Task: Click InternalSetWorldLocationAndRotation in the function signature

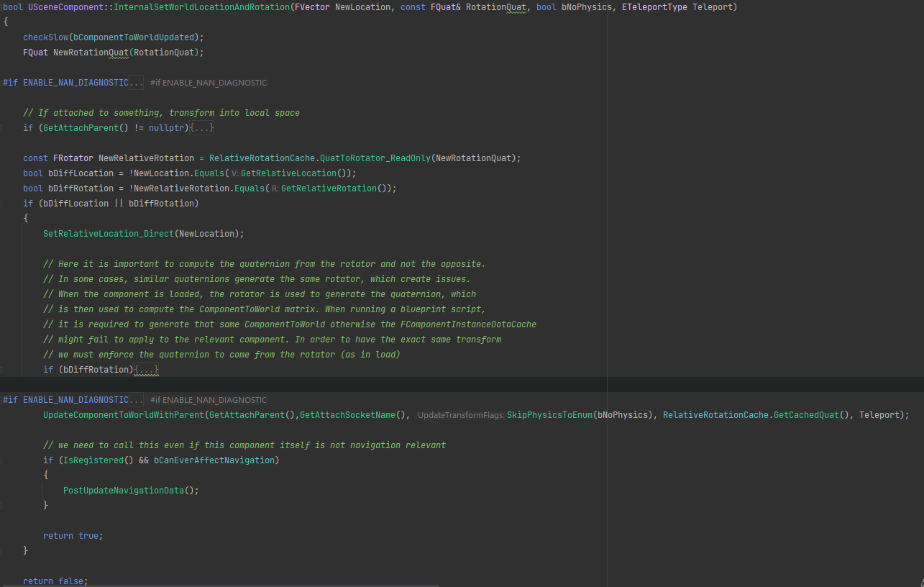Action: 201,7
